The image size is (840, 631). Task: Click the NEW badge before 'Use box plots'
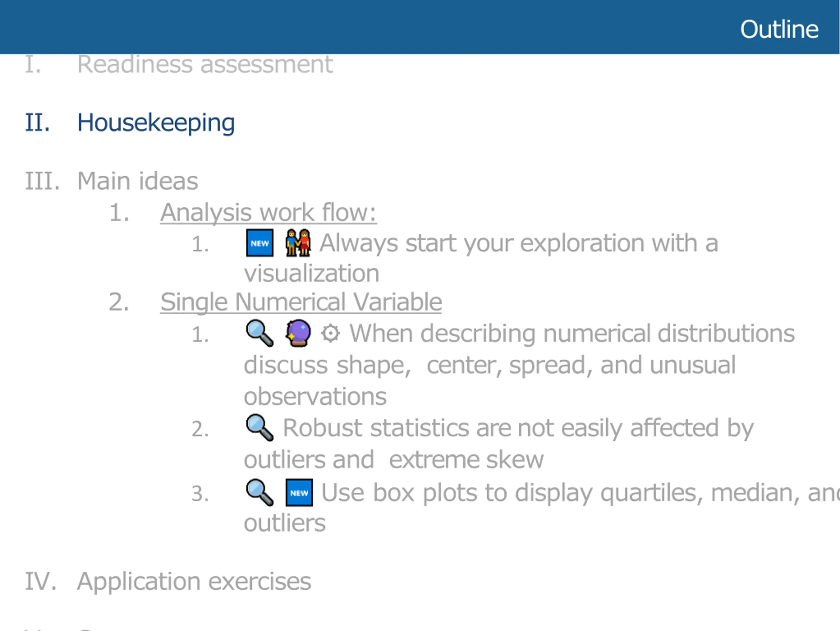(x=299, y=493)
